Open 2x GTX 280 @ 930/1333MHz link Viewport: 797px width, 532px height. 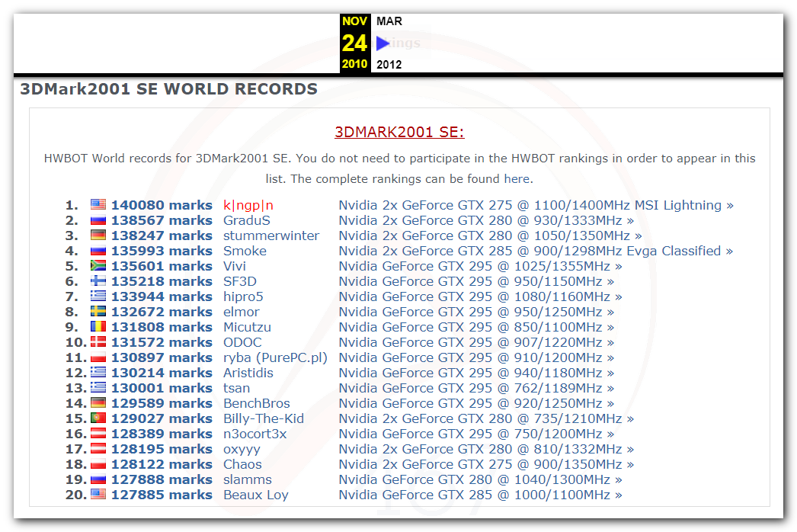[x=486, y=220]
